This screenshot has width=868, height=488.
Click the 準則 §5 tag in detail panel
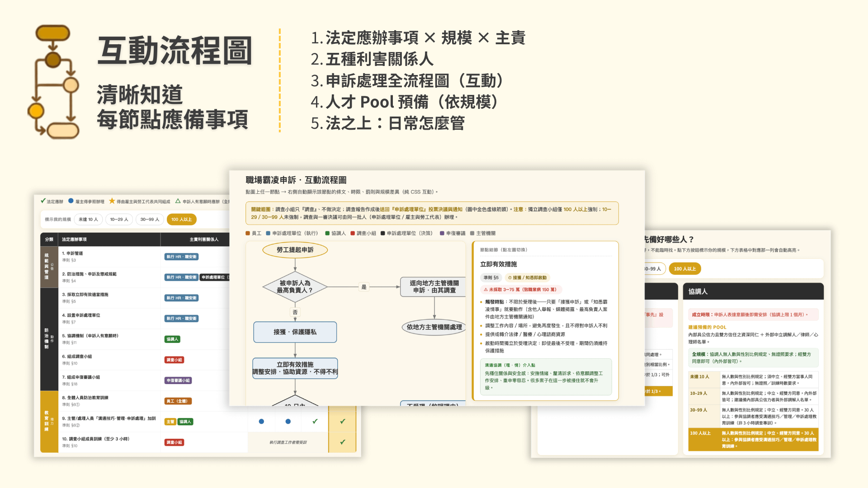click(x=491, y=278)
